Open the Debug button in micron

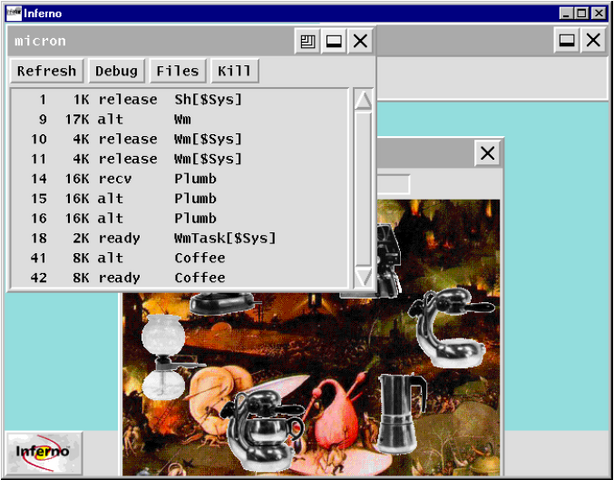click(117, 71)
